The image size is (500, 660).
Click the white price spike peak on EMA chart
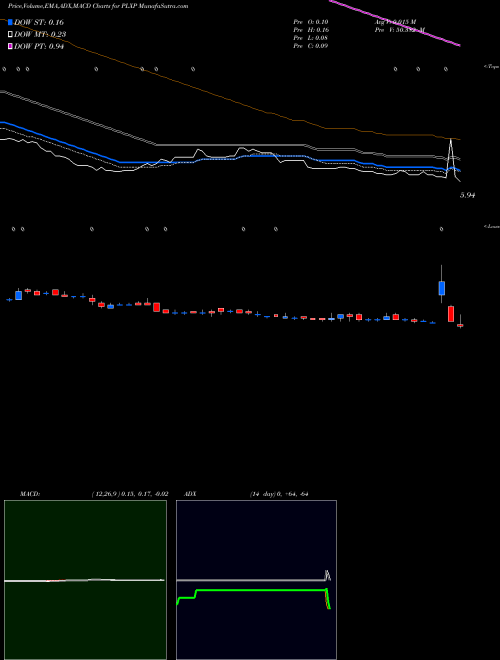click(451, 140)
